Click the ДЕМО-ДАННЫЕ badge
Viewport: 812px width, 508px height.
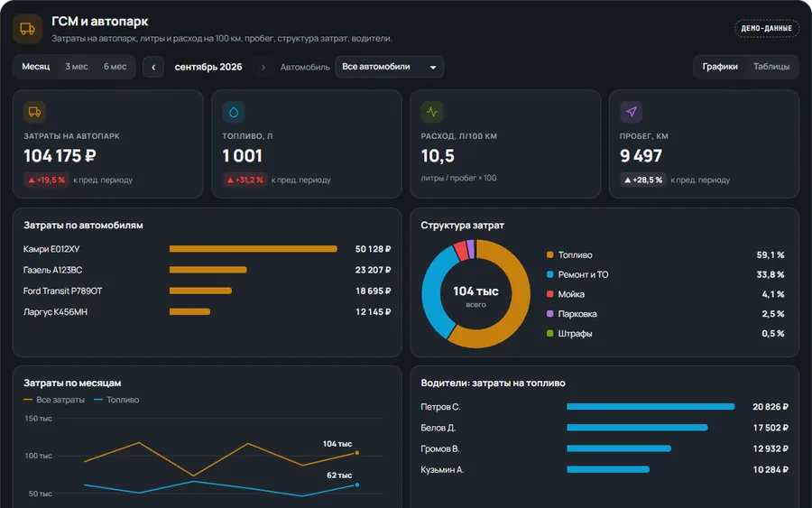(x=766, y=29)
